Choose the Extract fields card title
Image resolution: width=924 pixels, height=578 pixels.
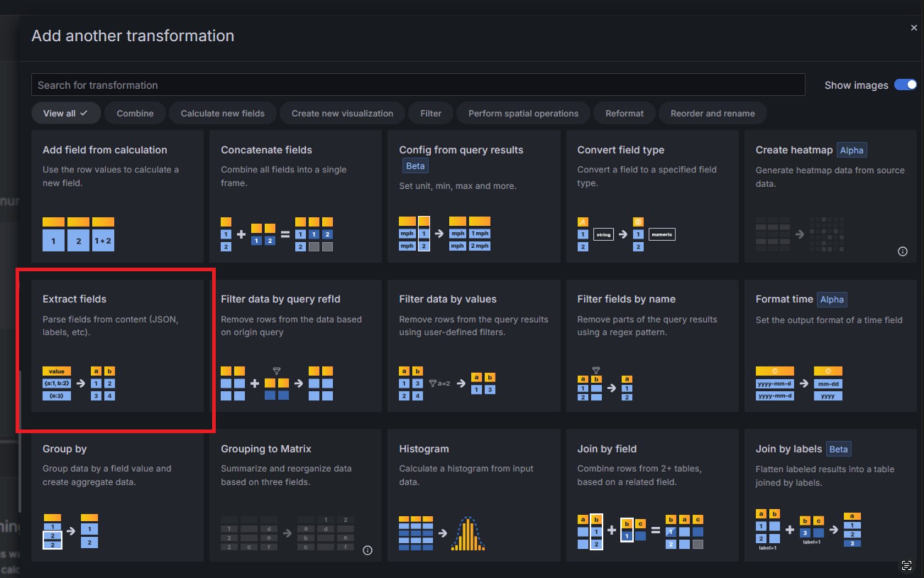pos(74,299)
